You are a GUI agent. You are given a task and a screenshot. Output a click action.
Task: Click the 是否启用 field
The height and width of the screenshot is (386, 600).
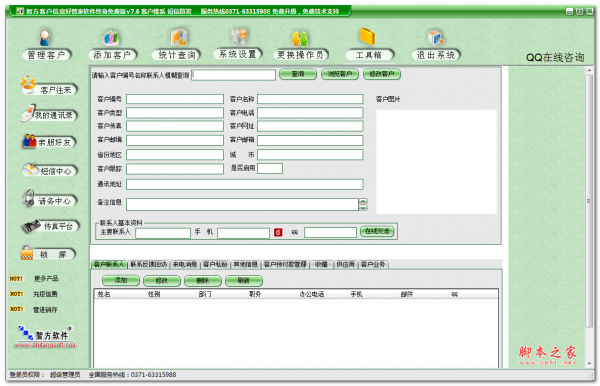coord(270,168)
